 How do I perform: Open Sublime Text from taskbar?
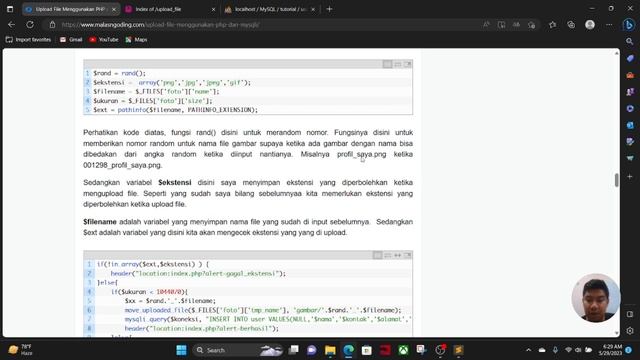(458, 350)
